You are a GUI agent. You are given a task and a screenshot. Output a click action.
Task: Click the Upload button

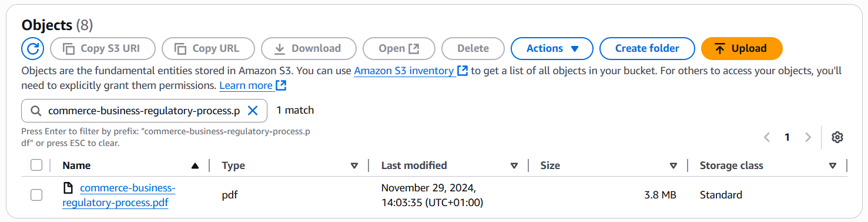(742, 48)
